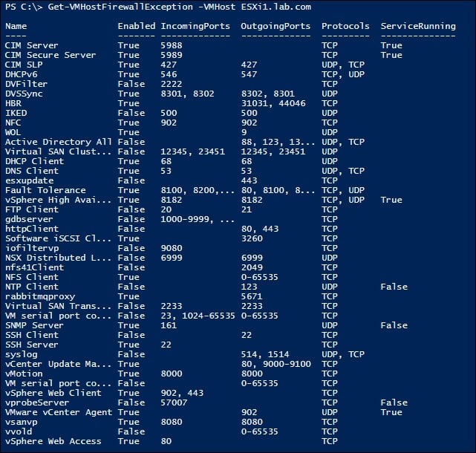The width and height of the screenshot is (476, 453).
Task: Click the syslog outgoing ports 514, 1514
Action: click(265, 355)
